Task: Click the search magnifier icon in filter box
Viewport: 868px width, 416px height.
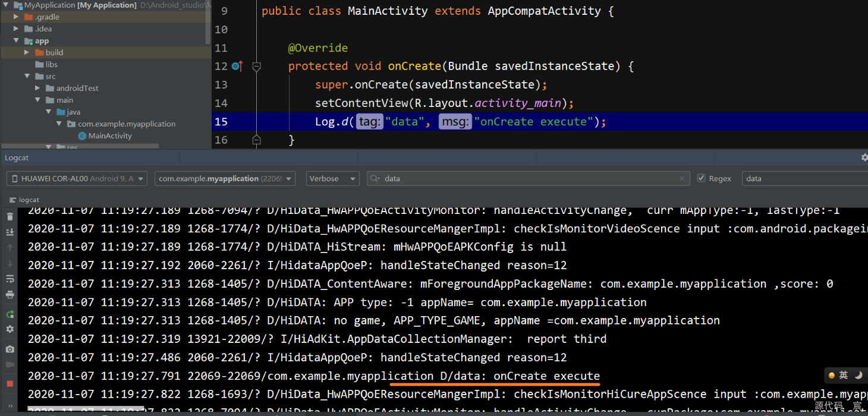Action: tap(375, 178)
